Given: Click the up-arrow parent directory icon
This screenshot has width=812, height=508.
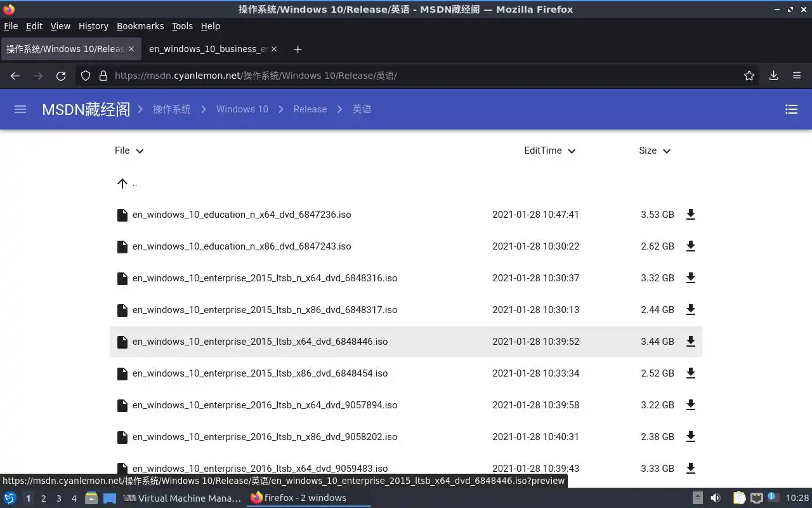Looking at the screenshot, I should pyautogui.click(x=122, y=184).
